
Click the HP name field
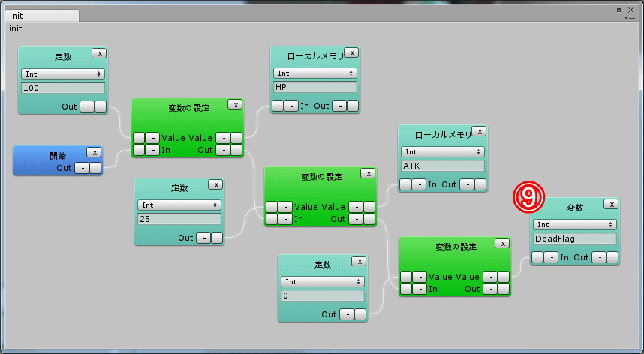[x=315, y=87]
